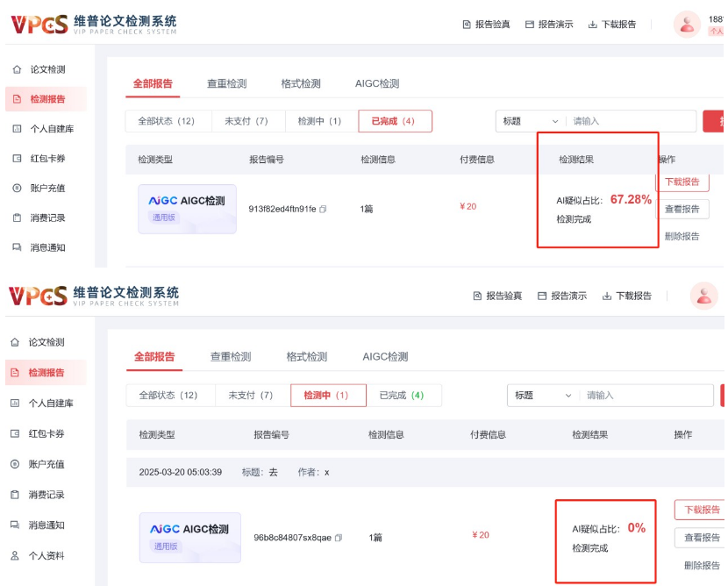Expand 标题 dropdown in upper screenshot
The width and height of the screenshot is (728, 586).
[x=531, y=121]
